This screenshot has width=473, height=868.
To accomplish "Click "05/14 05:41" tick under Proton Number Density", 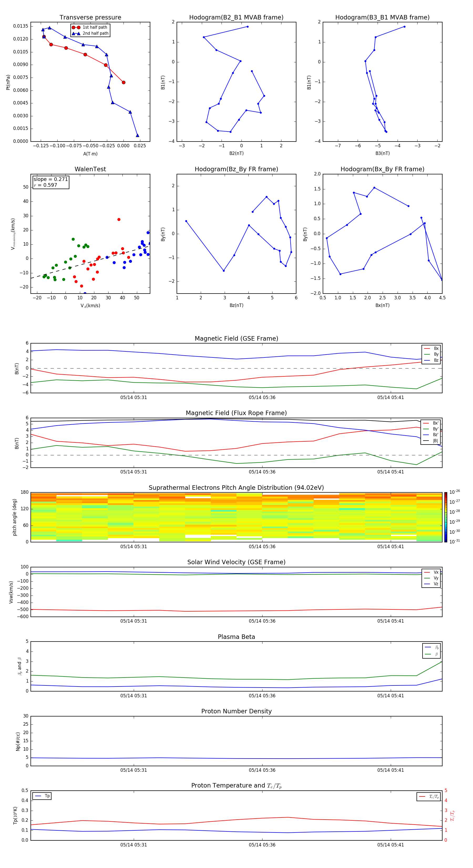I will (390, 770).
